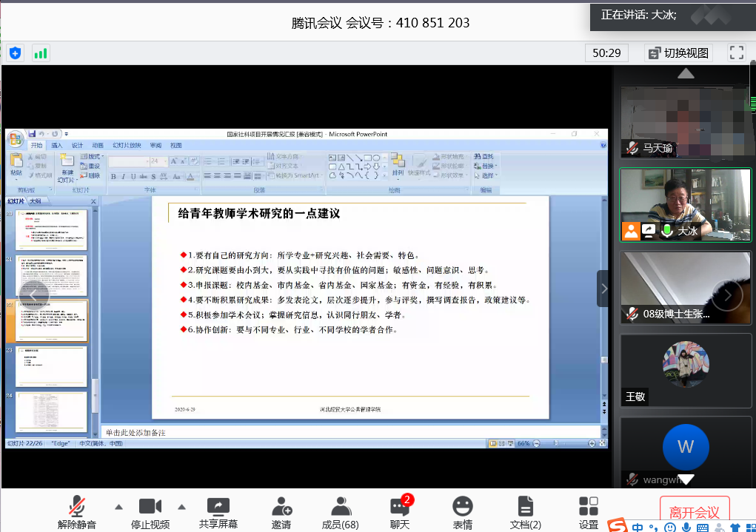Open the 设置 settings icon

589,512
